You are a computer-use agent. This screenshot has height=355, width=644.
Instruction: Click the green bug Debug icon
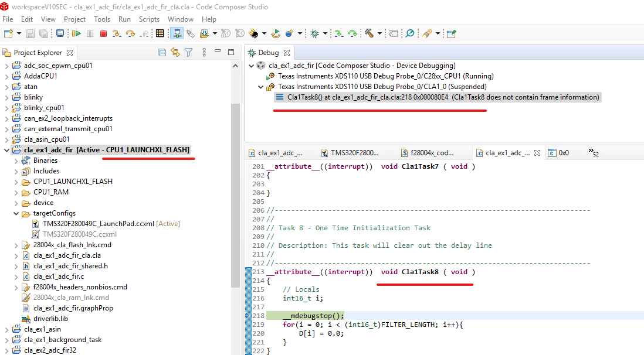(314, 34)
